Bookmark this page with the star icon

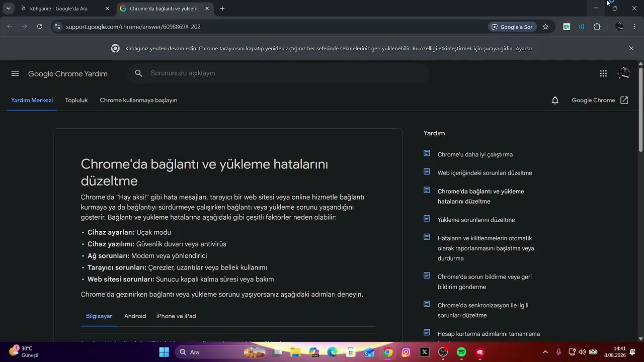(545, 27)
